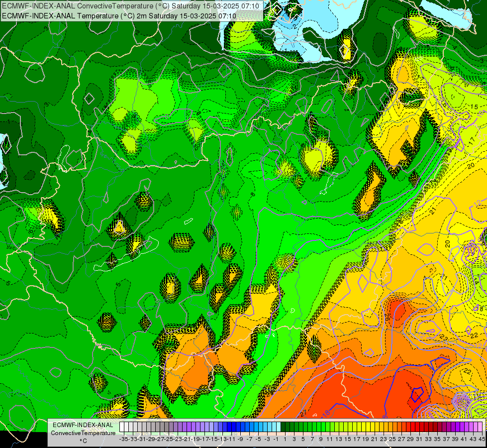Click the 17 contour label on the map
This screenshot has width=487, height=448.
pyautogui.click(x=472, y=140)
